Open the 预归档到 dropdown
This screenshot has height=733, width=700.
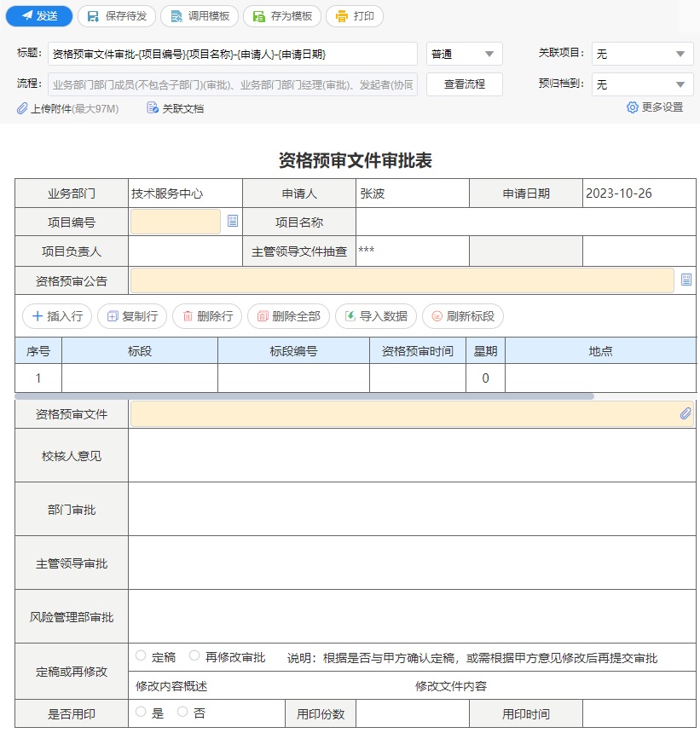tap(643, 84)
